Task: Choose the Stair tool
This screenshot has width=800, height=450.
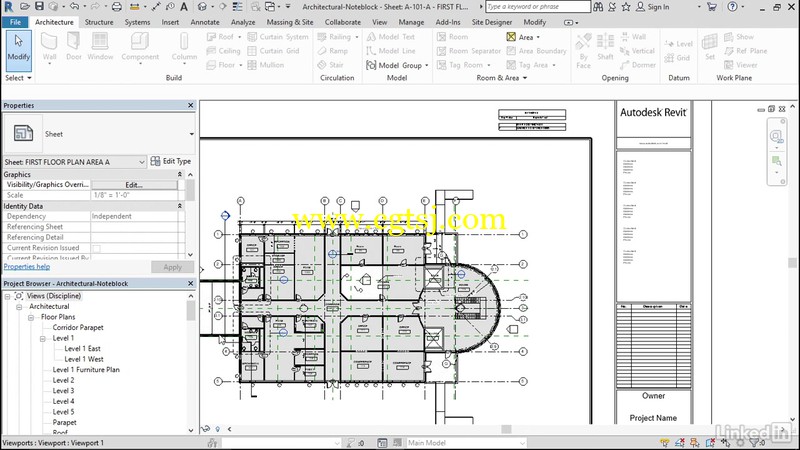Action: click(330, 65)
